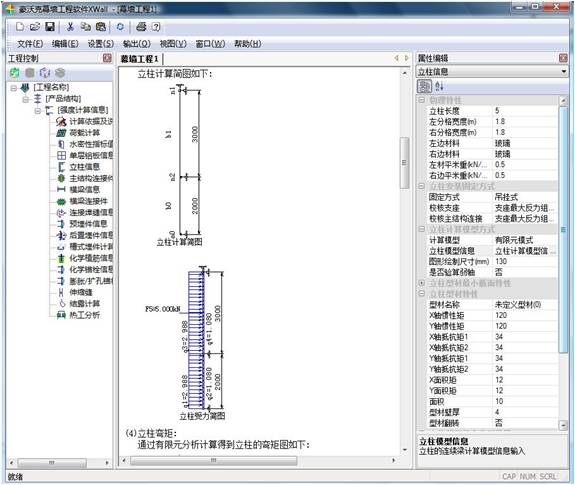The image size is (575, 485).
Task: Close the 工程控制 panel
Action: tap(107, 58)
